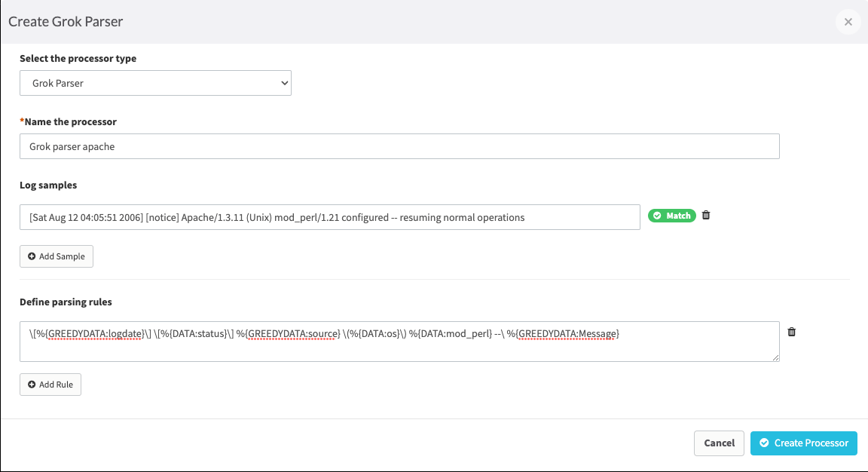Remove the parsing rule using the trash icon

point(791,332)
